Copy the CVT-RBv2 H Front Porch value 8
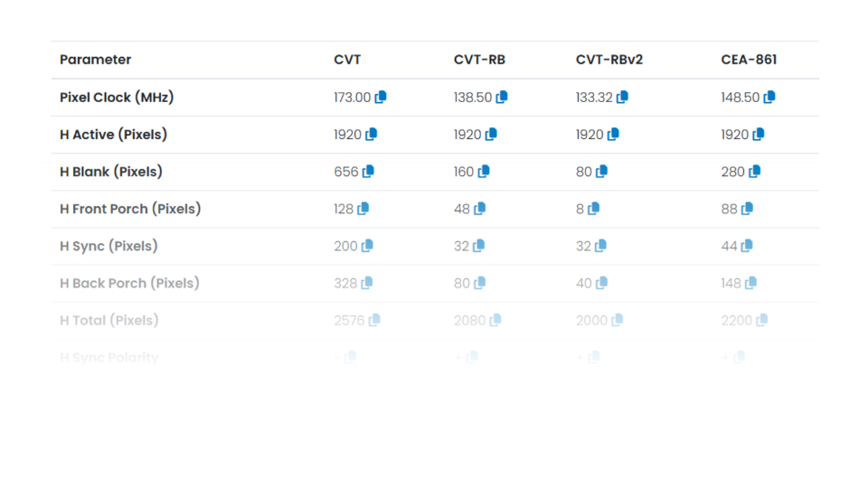This screenshot has width=868, height=488. 593,208
